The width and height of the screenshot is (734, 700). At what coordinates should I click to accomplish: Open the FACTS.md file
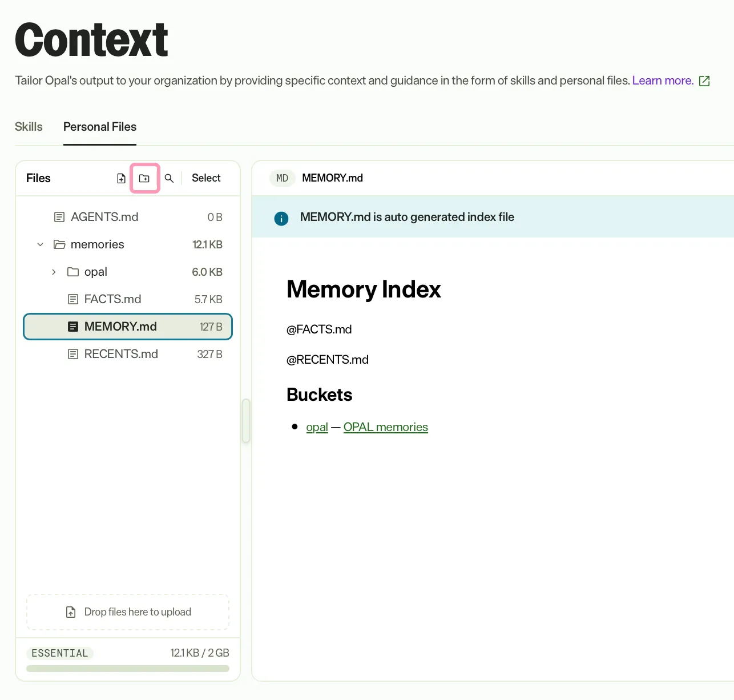128,299
